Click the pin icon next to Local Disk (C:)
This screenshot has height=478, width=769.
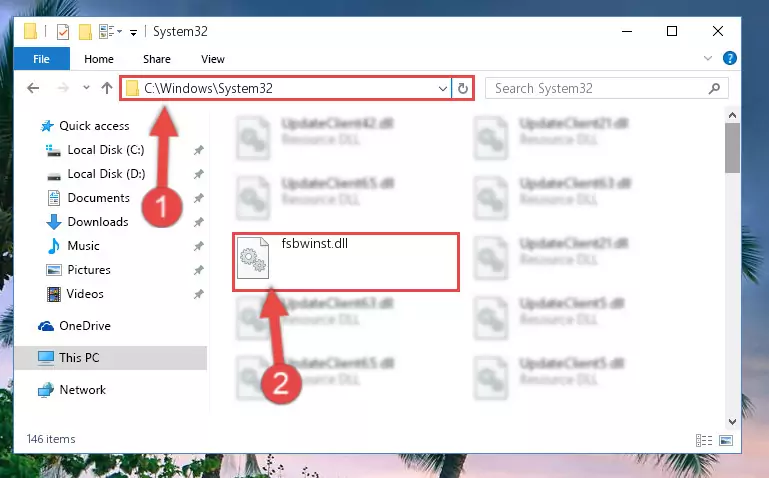pos(199,151)
